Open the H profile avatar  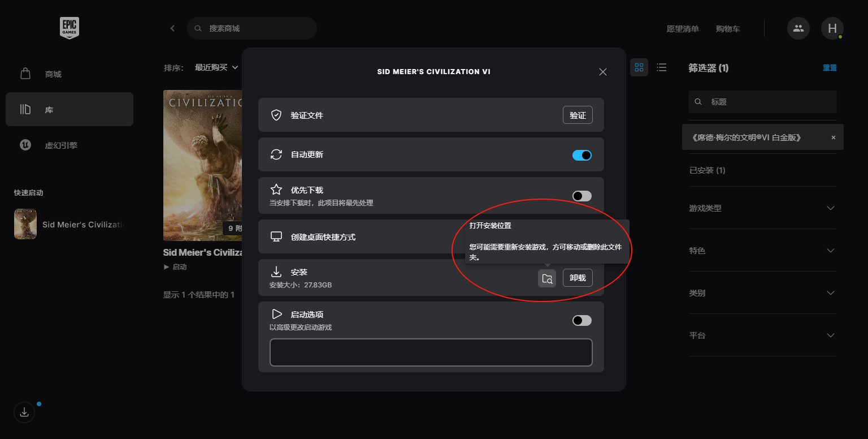click(x=832, y=28)
